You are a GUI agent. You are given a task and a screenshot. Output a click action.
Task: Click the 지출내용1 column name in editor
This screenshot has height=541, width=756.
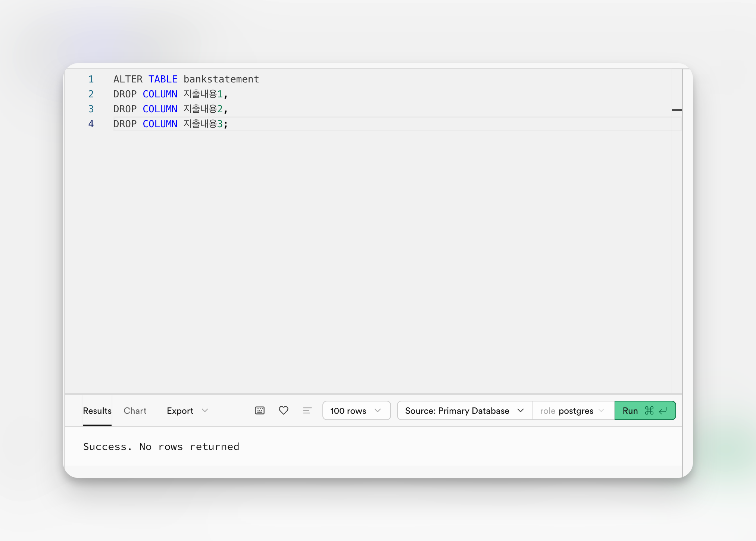tap(203, 94)
